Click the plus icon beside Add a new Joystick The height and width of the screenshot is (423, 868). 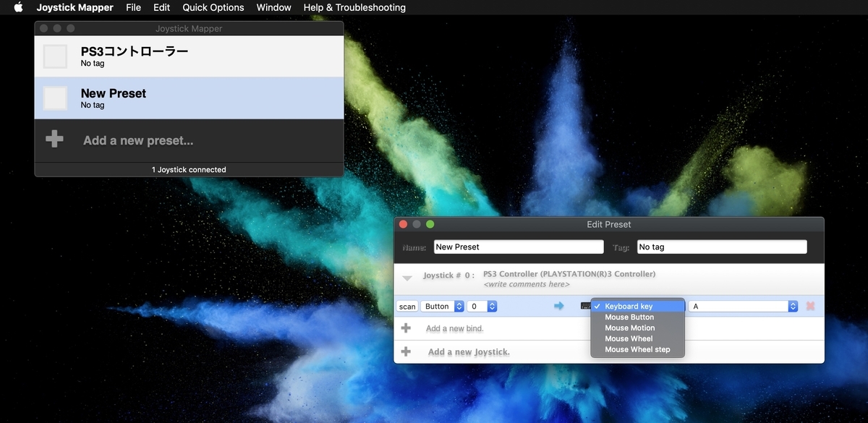point(406,351)
